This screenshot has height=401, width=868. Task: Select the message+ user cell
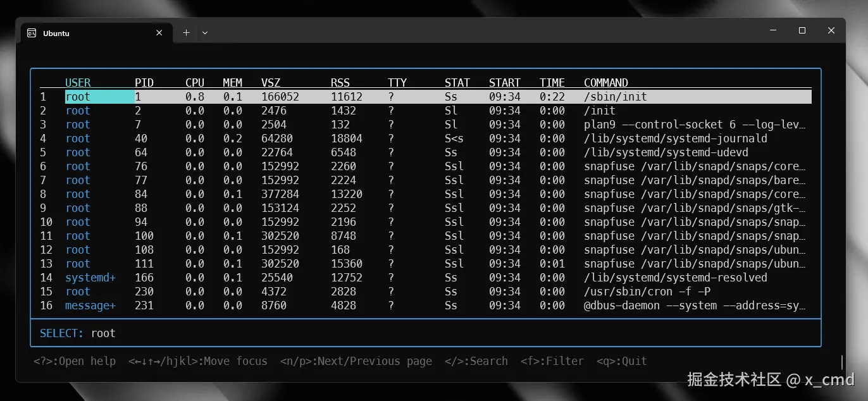click(90, 305)
